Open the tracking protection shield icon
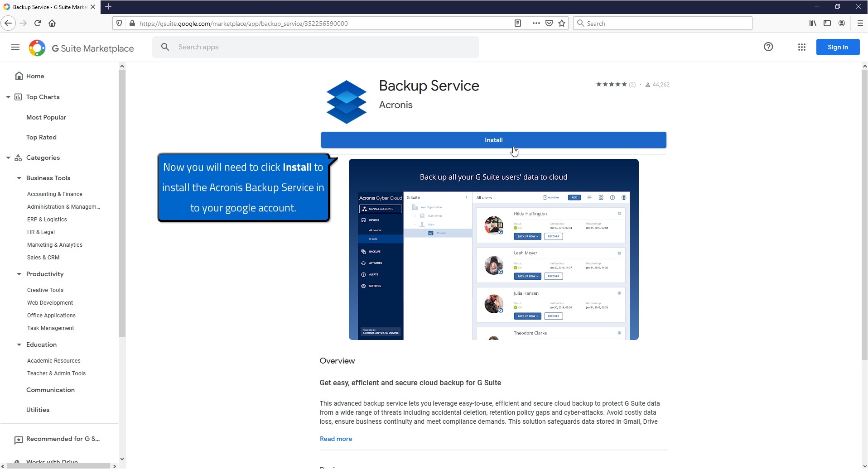 [119, 24]
